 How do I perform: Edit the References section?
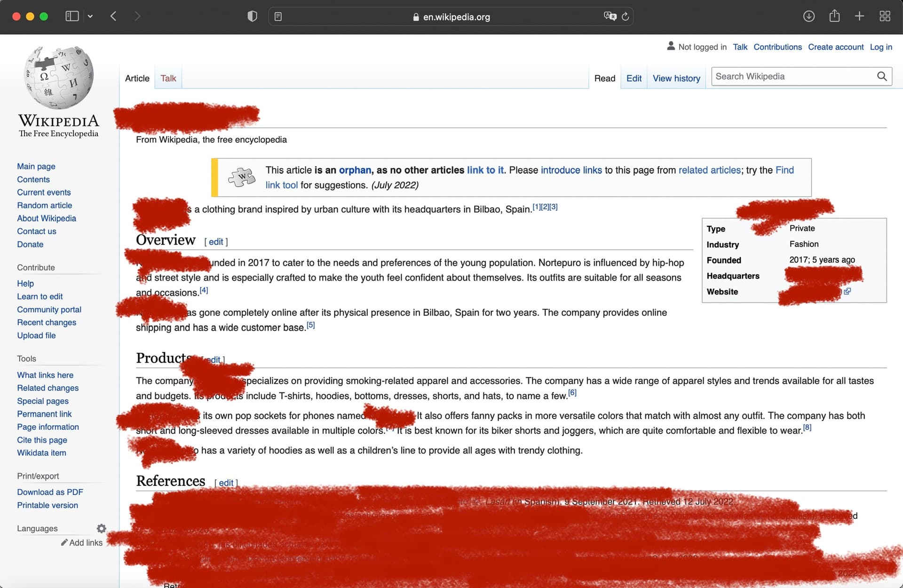tap(226, 483)
